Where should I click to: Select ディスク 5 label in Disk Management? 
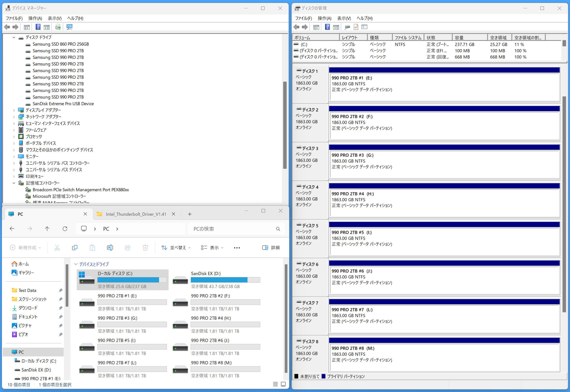pyautogui.click(x=310, y=226)
